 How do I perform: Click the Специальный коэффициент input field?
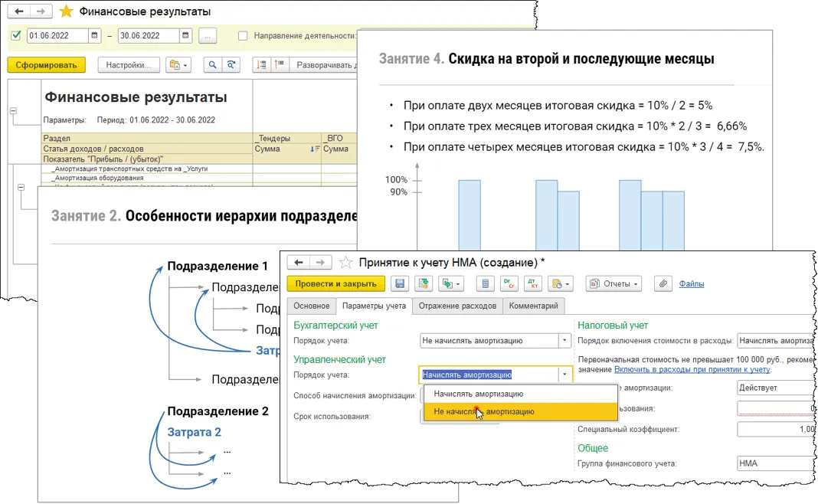tap(775, 430)
